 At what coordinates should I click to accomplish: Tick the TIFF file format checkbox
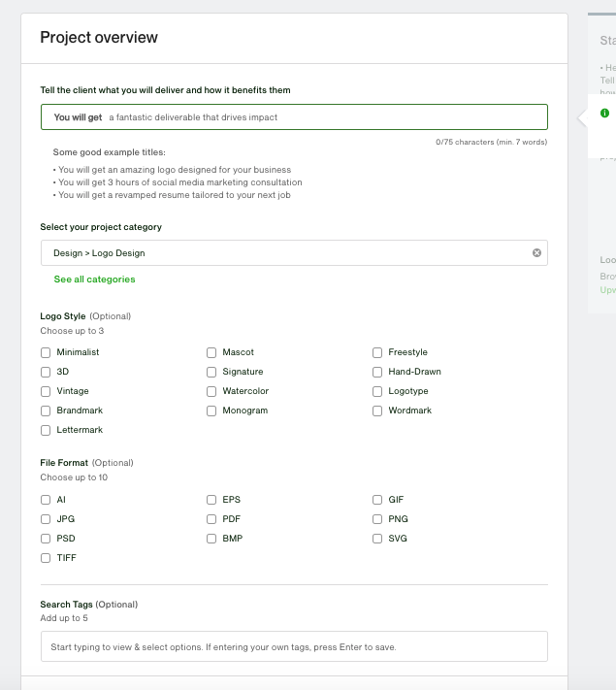click(46, 558)
